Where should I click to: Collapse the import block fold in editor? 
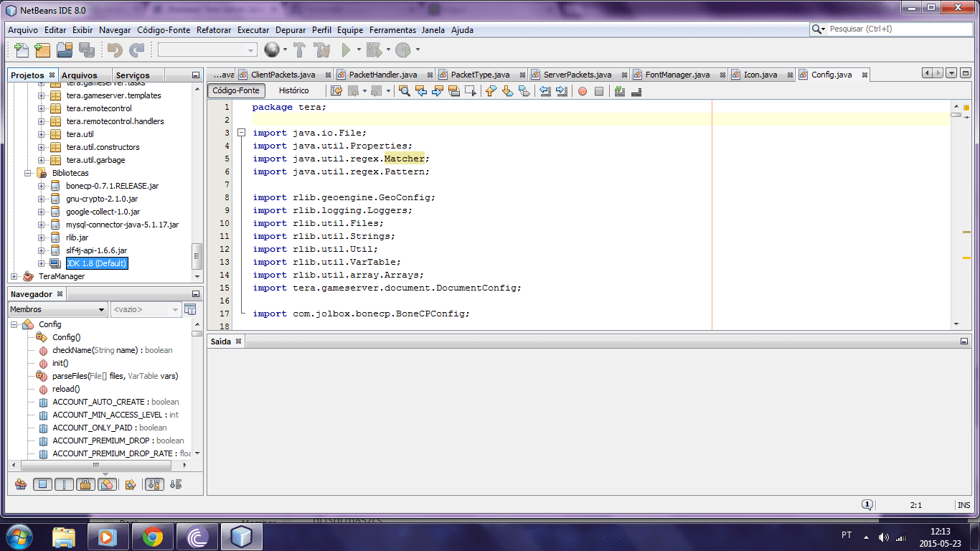[x=242, y=133]
